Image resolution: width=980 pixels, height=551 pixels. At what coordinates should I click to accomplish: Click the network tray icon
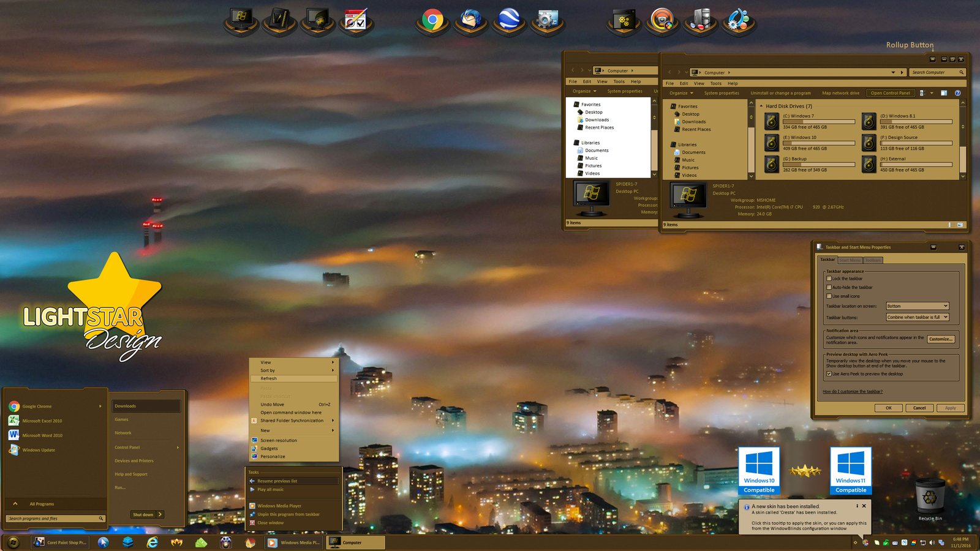coord(923,542)
